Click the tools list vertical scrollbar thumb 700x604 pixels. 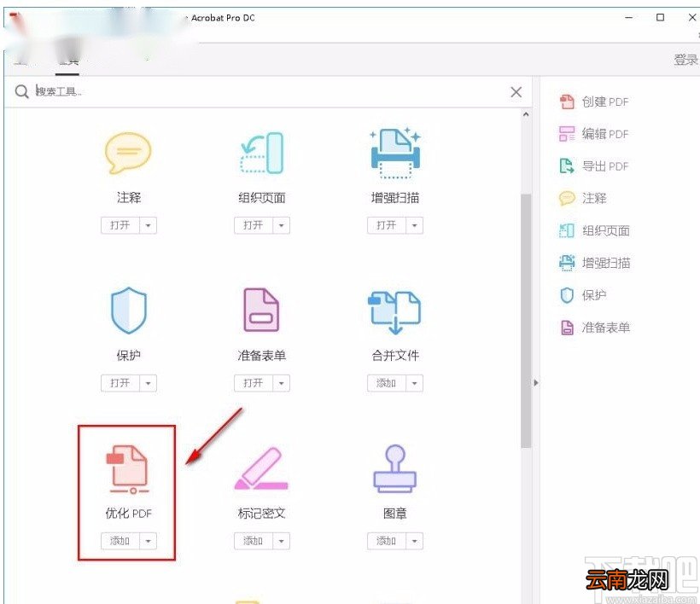tap(526, 320)
